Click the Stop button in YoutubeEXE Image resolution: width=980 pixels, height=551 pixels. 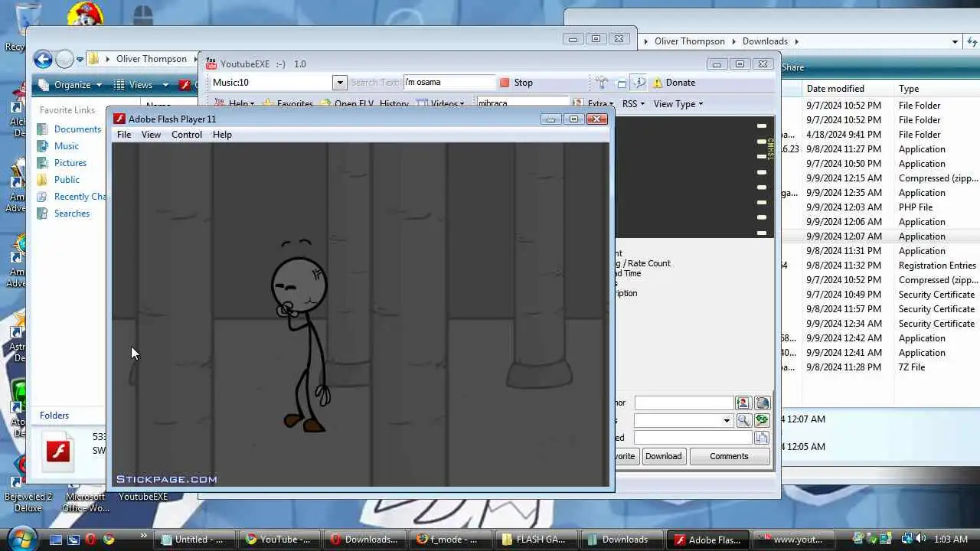pos(516,83)
